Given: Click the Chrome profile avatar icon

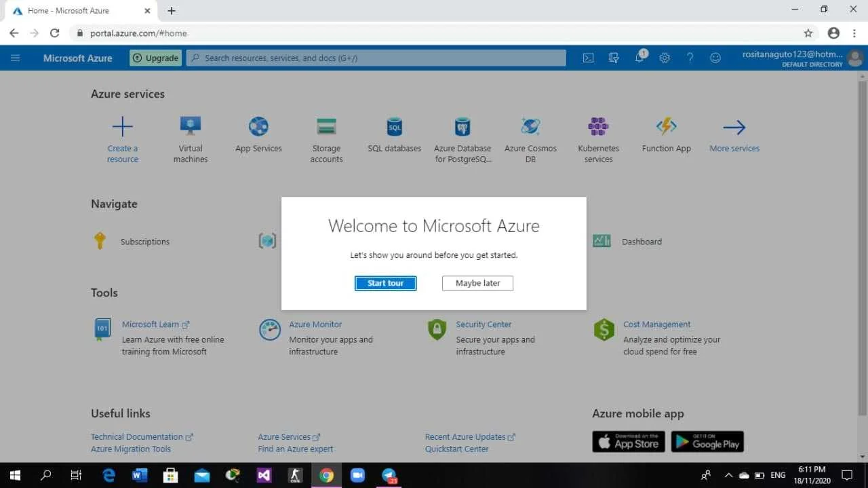Looking at the screenshot, I should coord(833,33).
